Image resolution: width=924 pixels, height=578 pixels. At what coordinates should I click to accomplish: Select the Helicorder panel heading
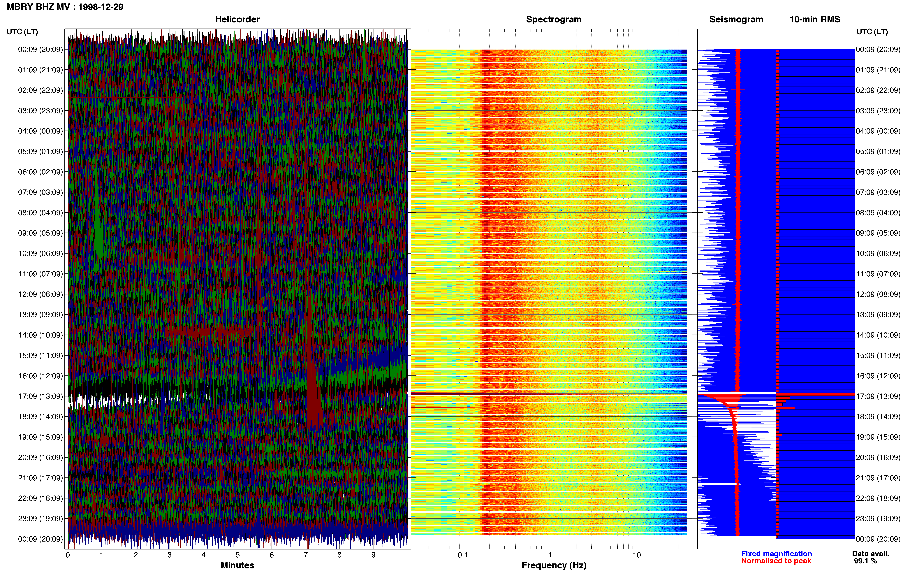[x=237, y=19]
